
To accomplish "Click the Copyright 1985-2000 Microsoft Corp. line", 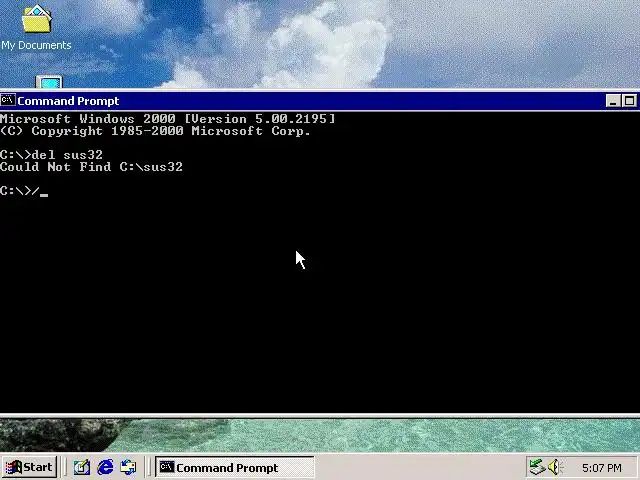I will pos(156,131).
